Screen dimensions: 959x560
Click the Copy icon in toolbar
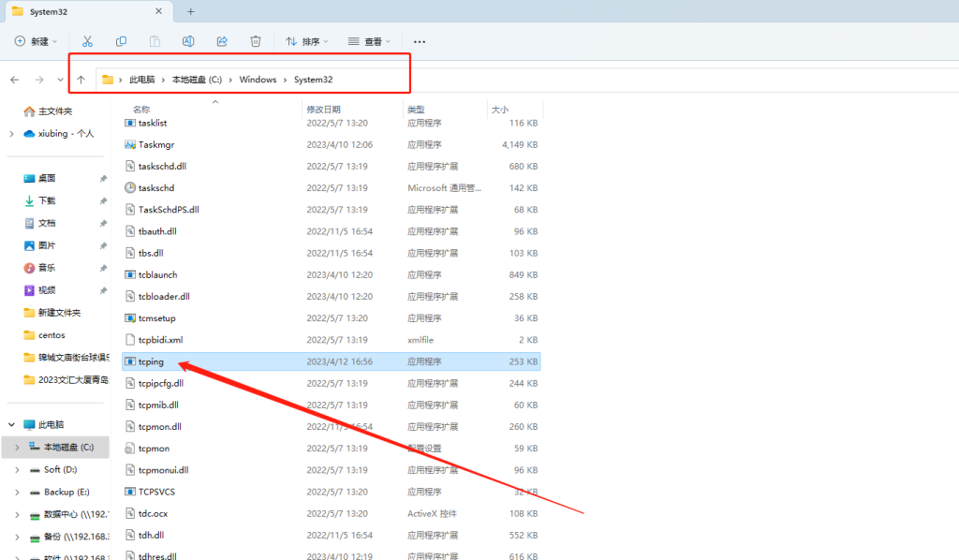[121, 41]
